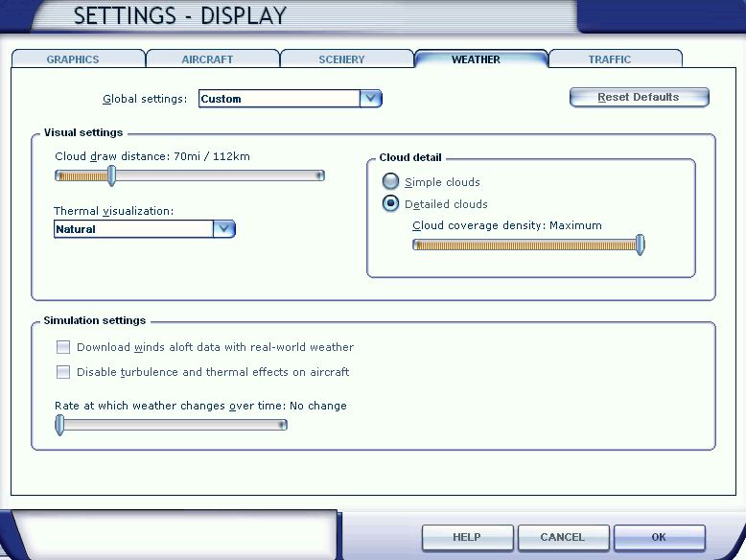746x560 pixels.
Task: Click the 'Simple clouds' label text
Action: click(442, 182)
